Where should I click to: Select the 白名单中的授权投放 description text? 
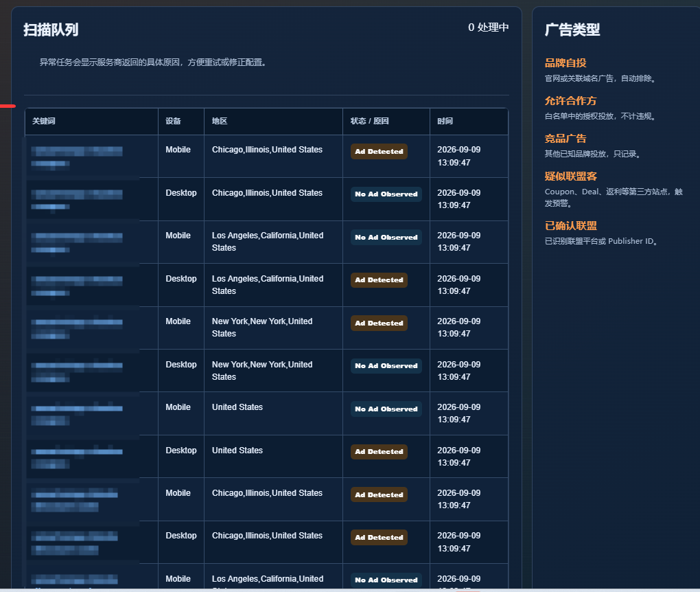[x=601, y=116]
